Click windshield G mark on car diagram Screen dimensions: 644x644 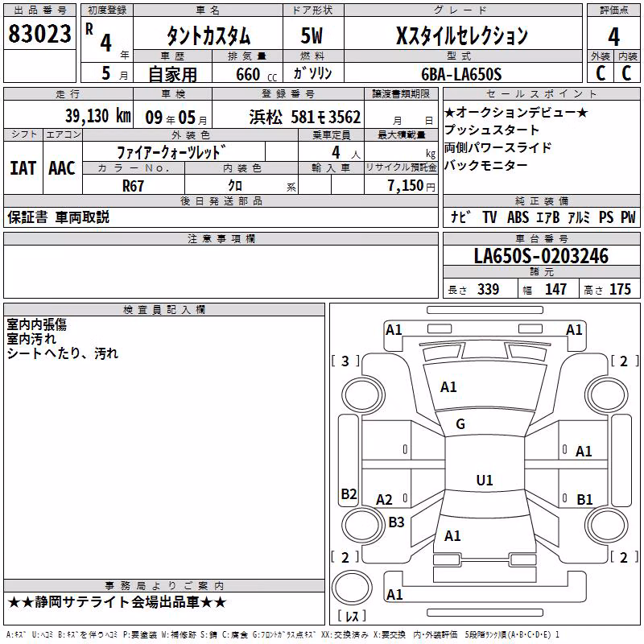click(460, 424)
